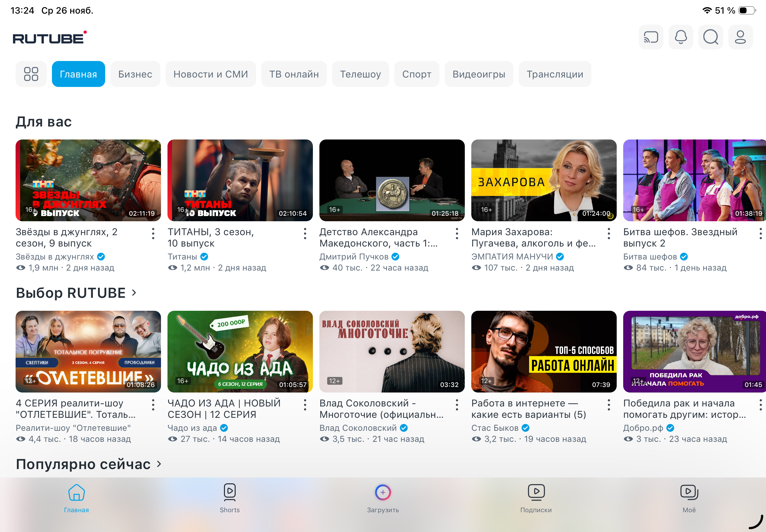766x532 pixels.
Task: Open options menu for ТИТАНЫ video
Action: 305,234
